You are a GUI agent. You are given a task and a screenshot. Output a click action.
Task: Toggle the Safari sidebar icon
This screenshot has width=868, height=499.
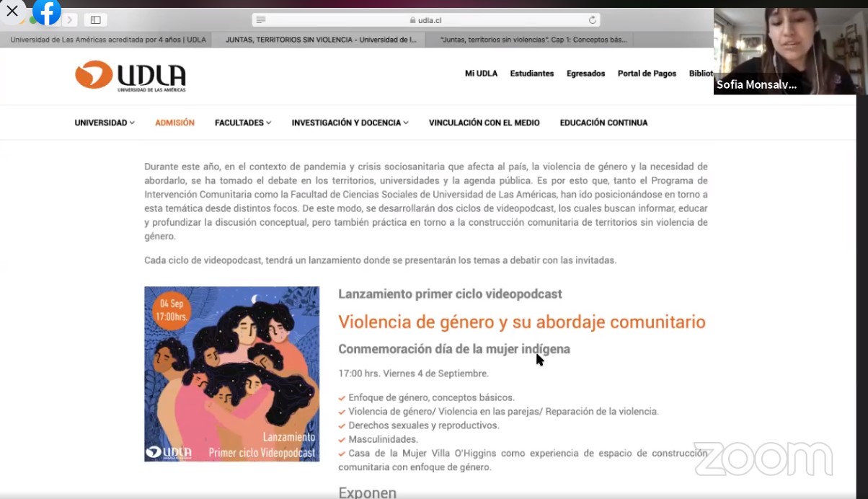pyautogui.click(x=95, y=20)
